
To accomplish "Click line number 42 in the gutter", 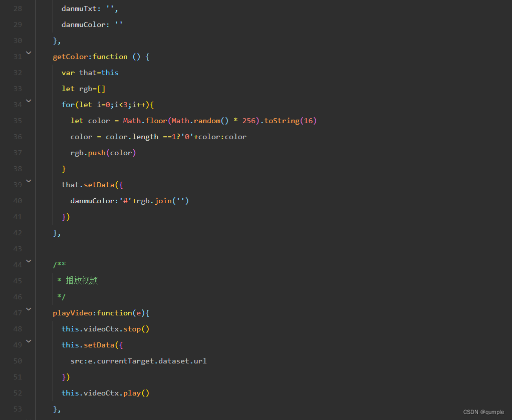I will 18,233.
